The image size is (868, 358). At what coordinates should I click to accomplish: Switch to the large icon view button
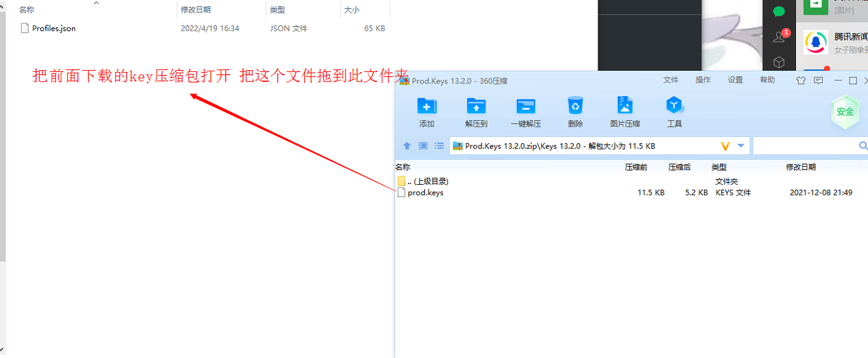pyautogui.click(x=423, y=146)
